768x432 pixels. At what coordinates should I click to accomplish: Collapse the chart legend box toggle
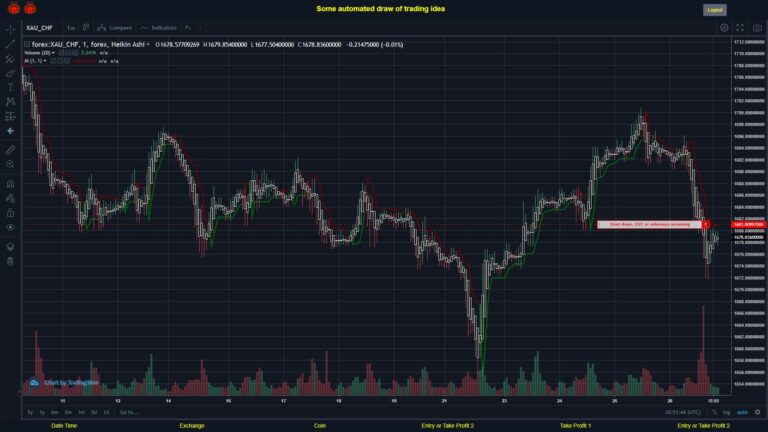pyautogui.click(x=27, y=45)
